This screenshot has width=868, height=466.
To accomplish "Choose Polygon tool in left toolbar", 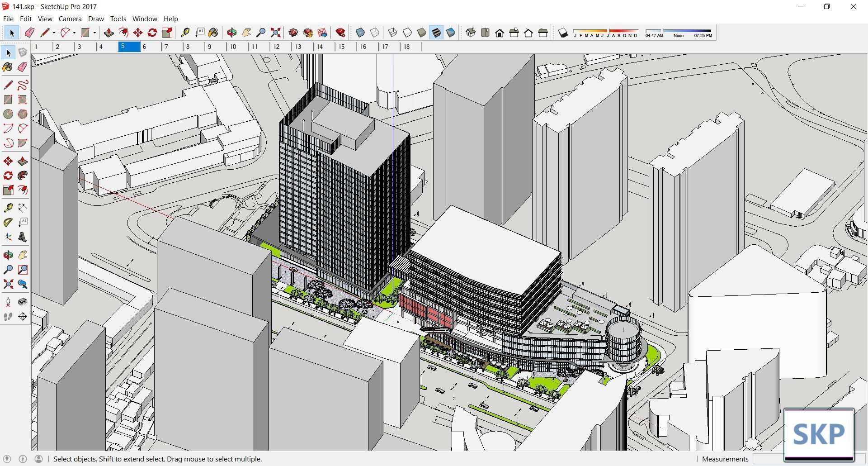I will point(23,114).
